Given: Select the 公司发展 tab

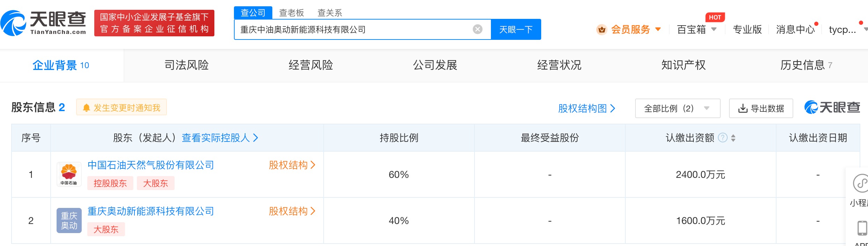Looking at the screenshot, I should 435,65.
